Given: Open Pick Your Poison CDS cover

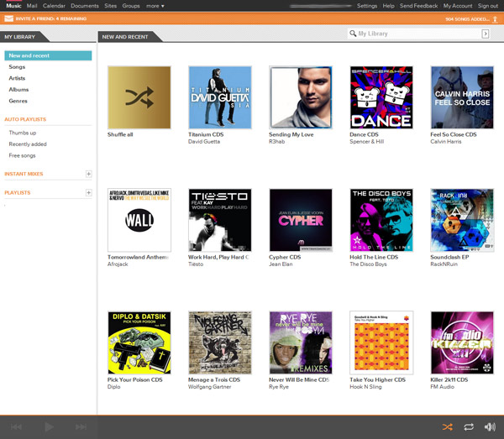Looking at the screenshot, I should (139, 342).
